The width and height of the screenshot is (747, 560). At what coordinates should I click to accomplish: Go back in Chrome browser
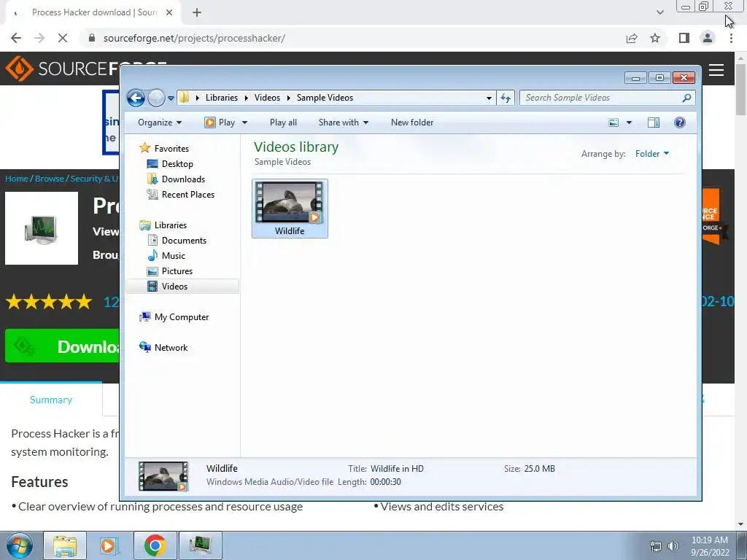coord(16,38)
